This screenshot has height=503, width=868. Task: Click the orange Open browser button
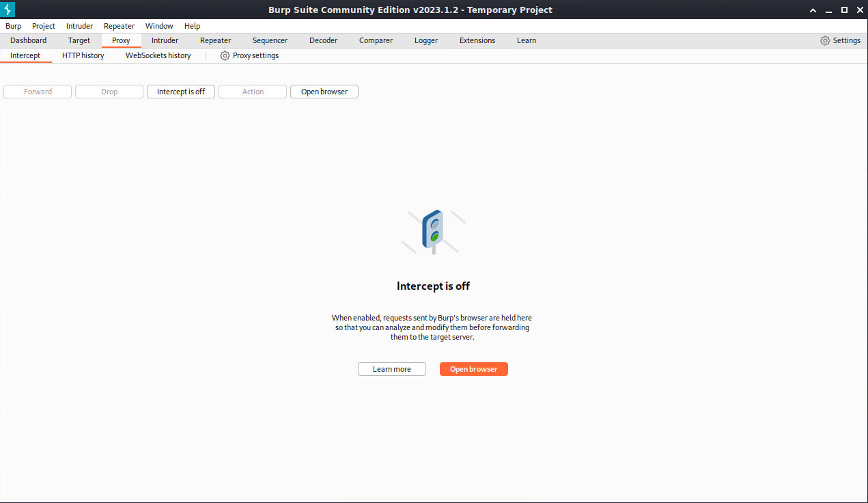474,369
